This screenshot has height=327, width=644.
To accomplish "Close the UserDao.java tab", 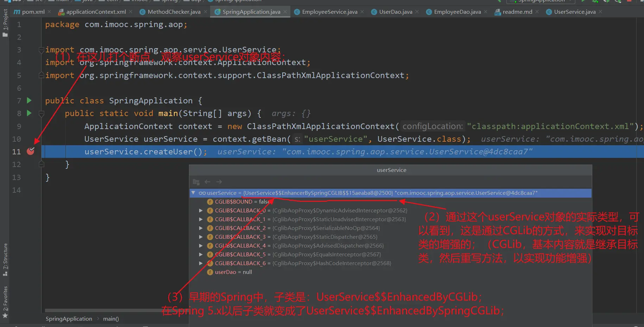I will (x=417, y=12).
